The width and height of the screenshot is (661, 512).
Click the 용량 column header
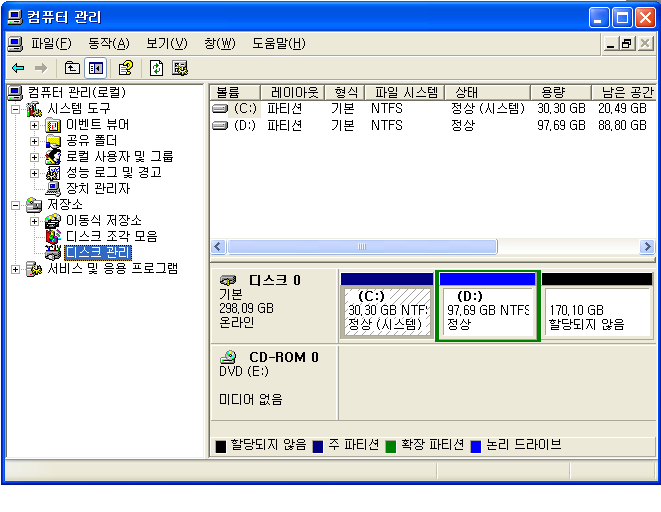(x=552, y=91)
